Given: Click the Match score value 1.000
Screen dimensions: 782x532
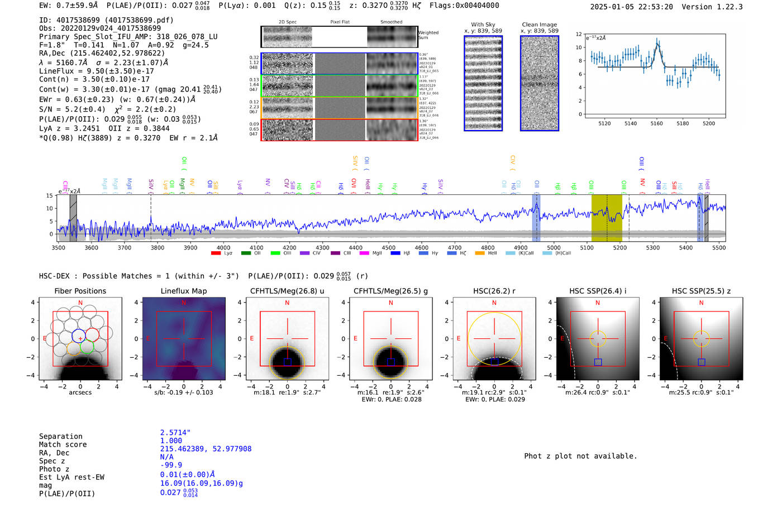Looking at the screenshot, I should 171,441.
